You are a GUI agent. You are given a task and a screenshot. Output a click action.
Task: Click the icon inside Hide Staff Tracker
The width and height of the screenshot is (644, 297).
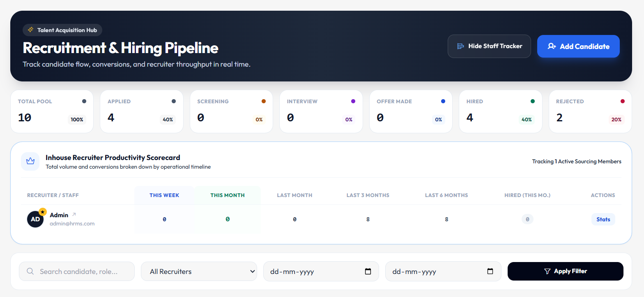point(461,46)
